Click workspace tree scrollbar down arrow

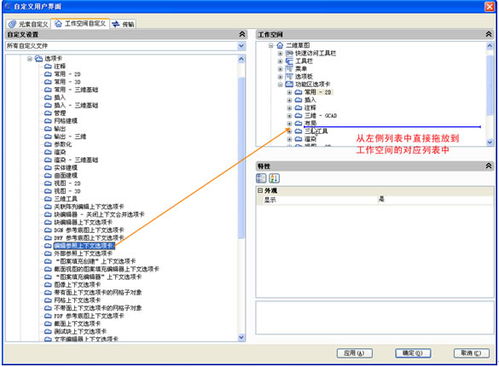[489, 142]
